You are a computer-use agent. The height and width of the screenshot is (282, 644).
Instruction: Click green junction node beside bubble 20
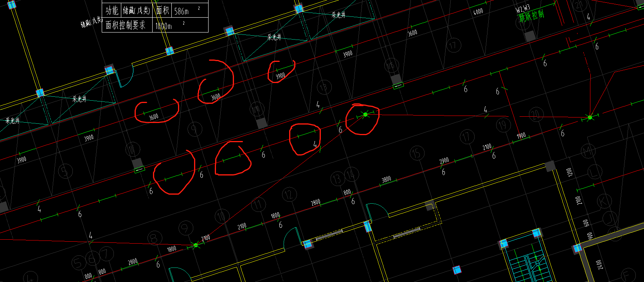pos(590,117)
